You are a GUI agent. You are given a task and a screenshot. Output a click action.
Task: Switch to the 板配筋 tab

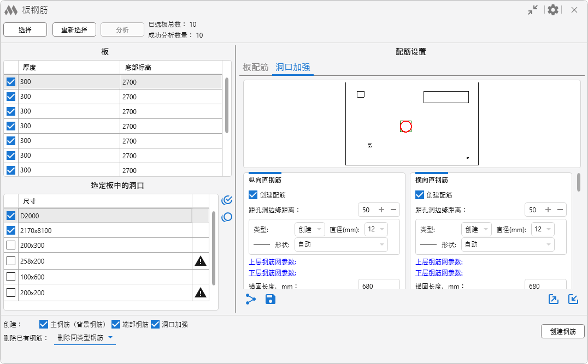pyautogui.click(x=255, y=67)
